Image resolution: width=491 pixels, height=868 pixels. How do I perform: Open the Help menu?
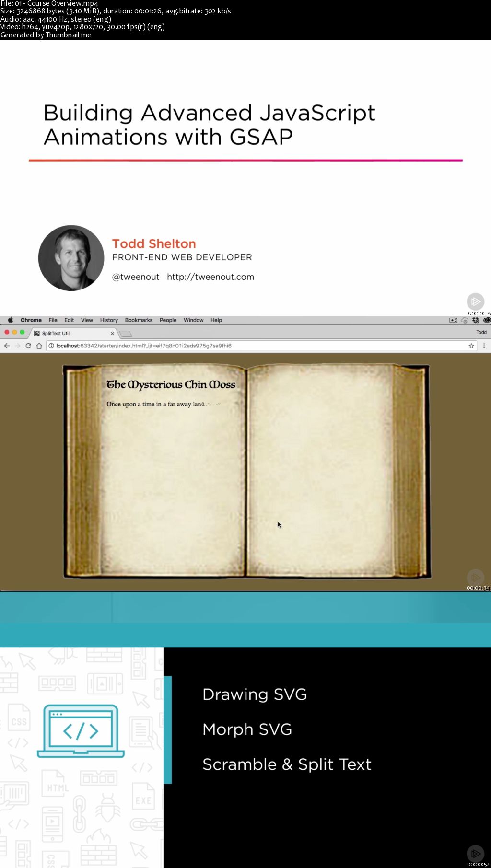(216, 320)
